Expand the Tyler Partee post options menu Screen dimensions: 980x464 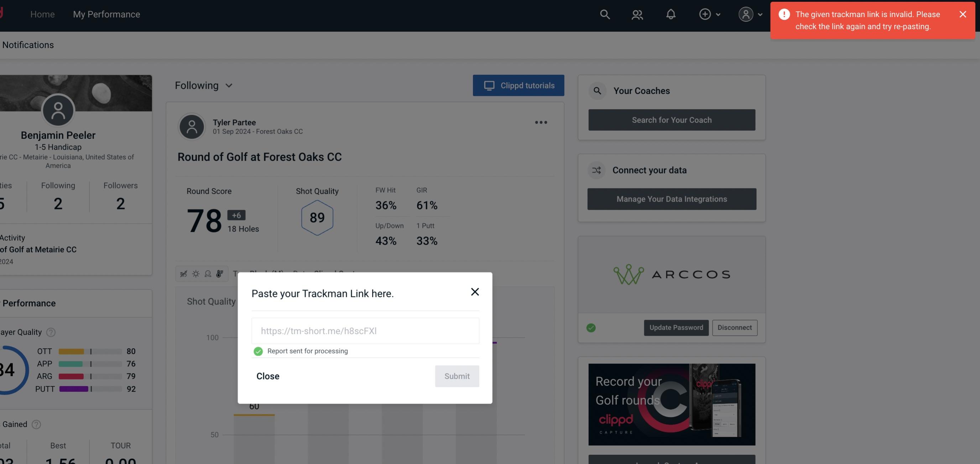(x=541, y=122)
